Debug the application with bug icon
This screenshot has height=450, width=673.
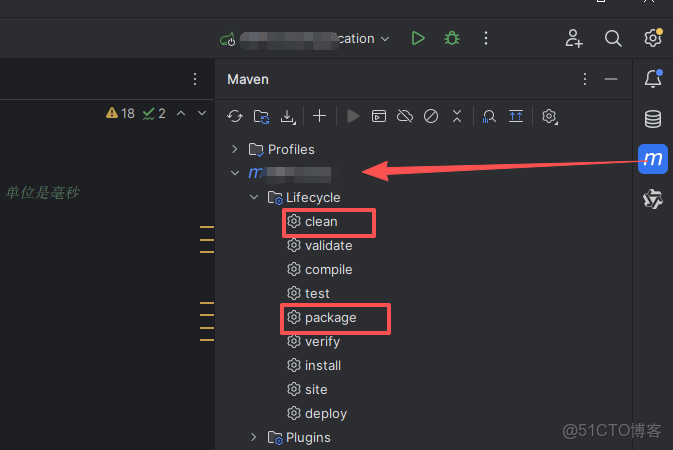pos(452,38)
